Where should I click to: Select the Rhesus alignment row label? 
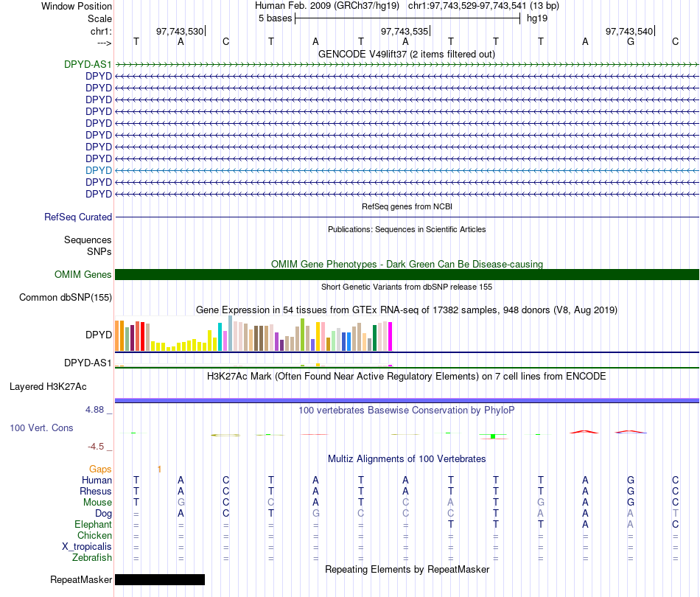[x=96, y=491]
